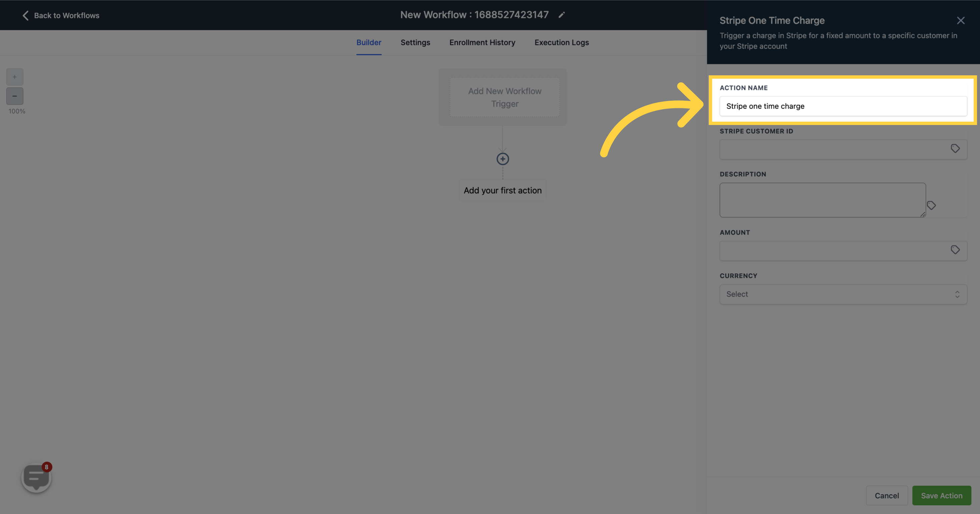980x514 pixels.
Task: Open the Currency Select dropdown
Action: pos(843,294)
